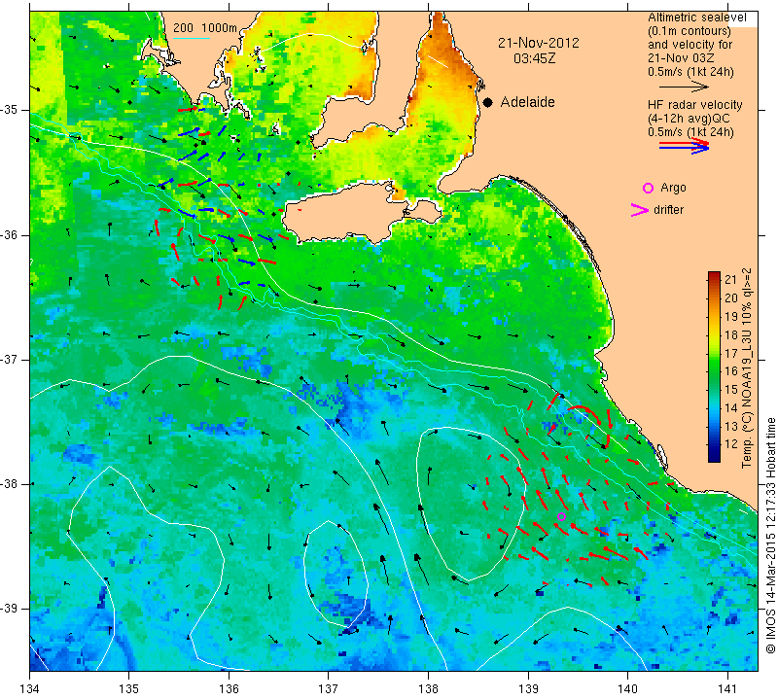778x700 pixels.
Task: Click the 'Argo' legend label
Action: [673, 188]
